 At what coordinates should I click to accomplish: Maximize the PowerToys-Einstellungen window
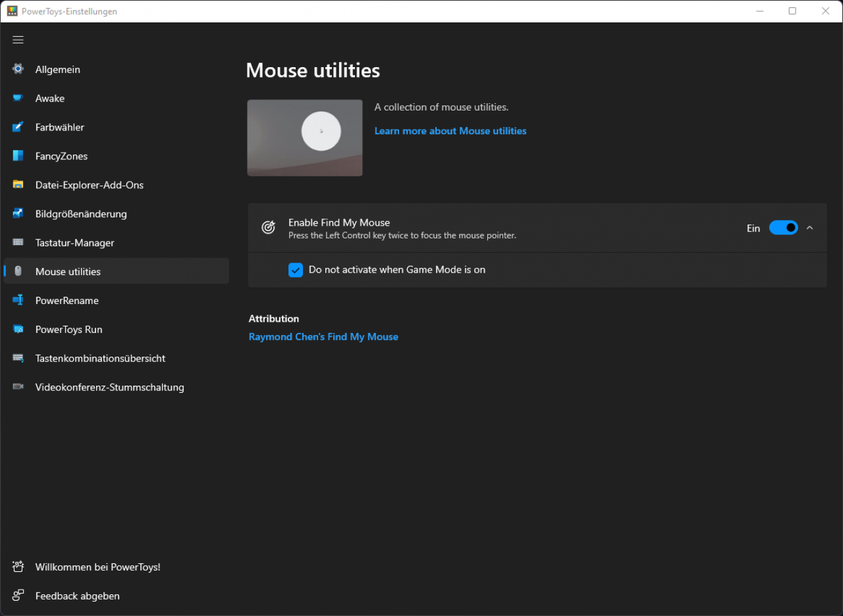pos(792,11)
